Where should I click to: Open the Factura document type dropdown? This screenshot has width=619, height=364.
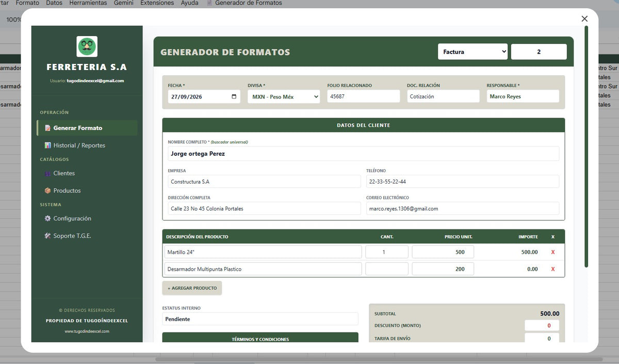pos(473,52)
